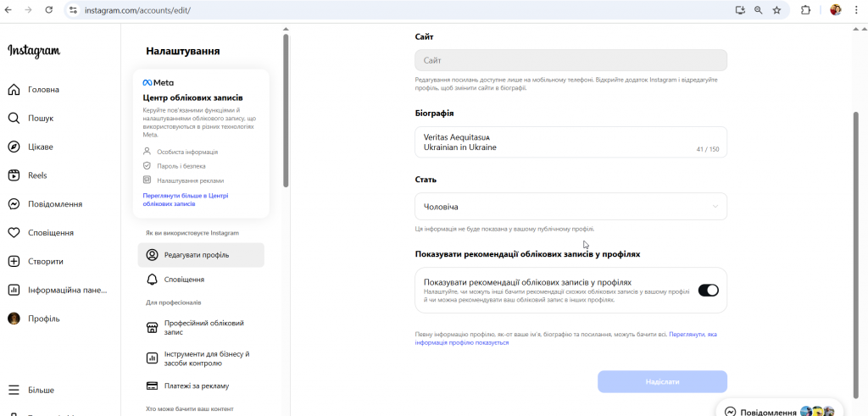Select Редагувати профіль settings item

click(x=201, y=255)
